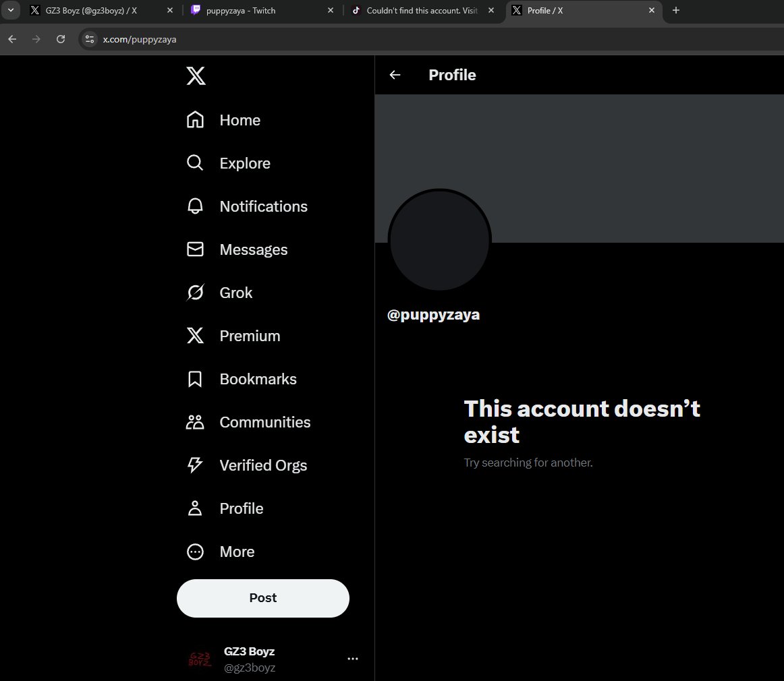
Task: Go back using the Profile header arrow
Action: 395,75
